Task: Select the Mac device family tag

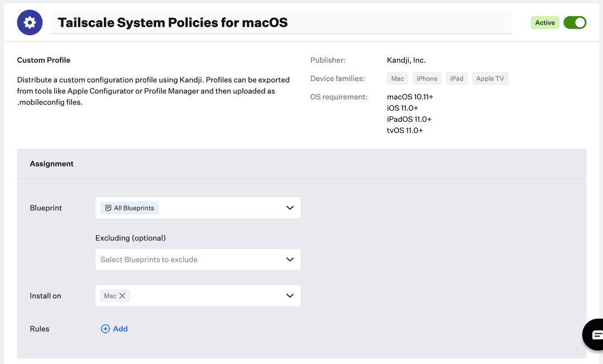Action: point(397,79)
